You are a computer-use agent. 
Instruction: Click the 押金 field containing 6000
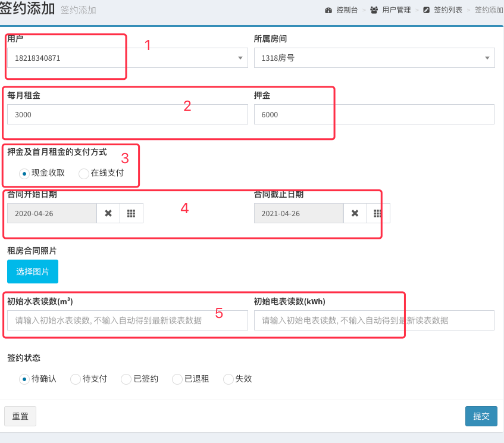tap(374, 114)
